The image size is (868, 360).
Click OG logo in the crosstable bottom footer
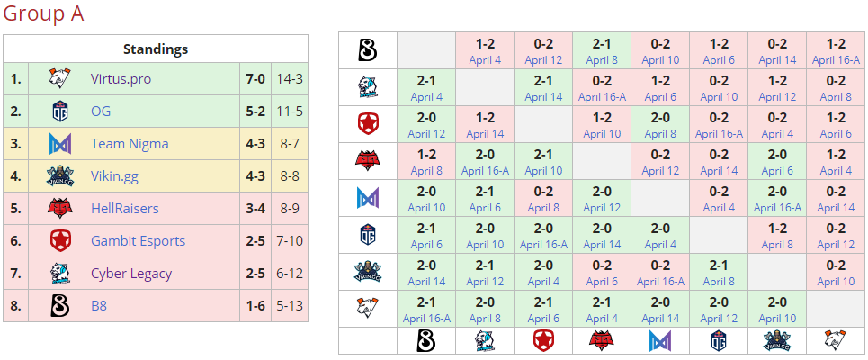click(x=719, y=340)
